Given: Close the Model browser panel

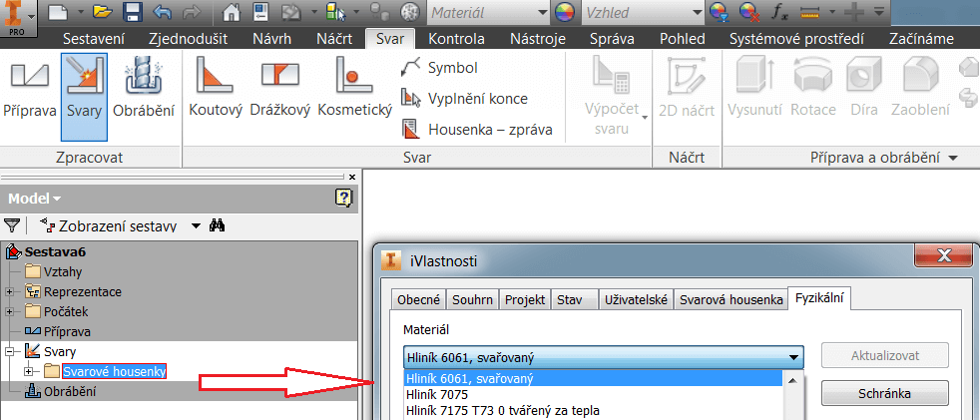Looking at the screenshot, I should [x=352, y=177].
